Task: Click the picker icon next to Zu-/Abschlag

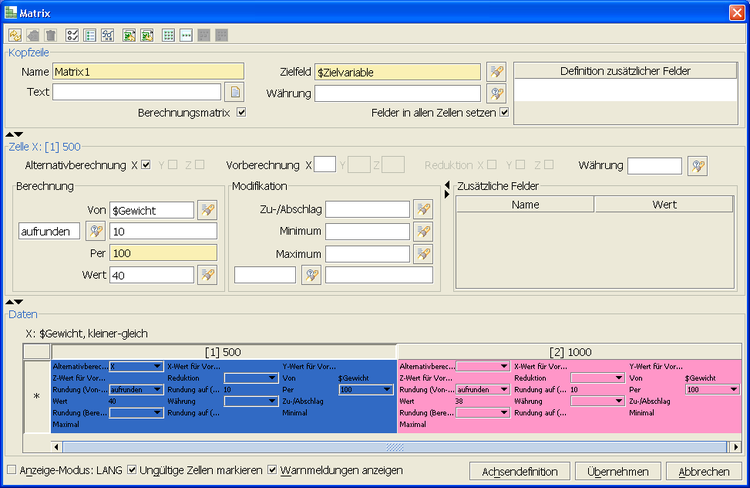Action: [x=423, y=209]
